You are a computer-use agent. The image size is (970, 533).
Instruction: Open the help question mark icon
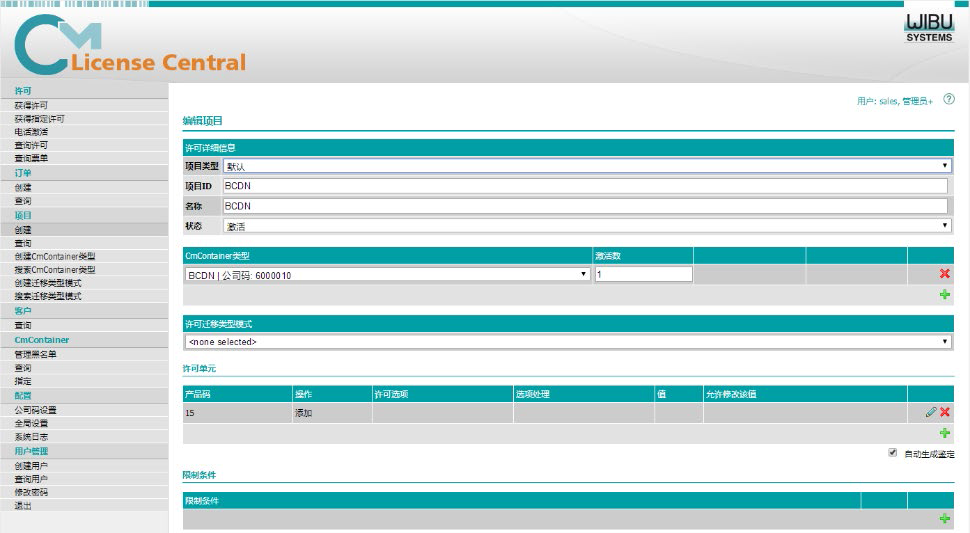coord(948,99)
